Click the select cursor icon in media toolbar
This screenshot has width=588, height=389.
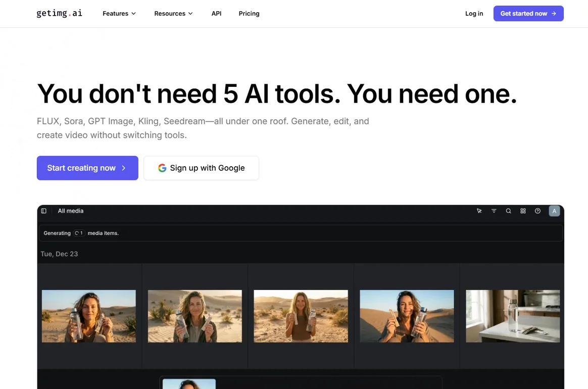(x=479, y=211)
